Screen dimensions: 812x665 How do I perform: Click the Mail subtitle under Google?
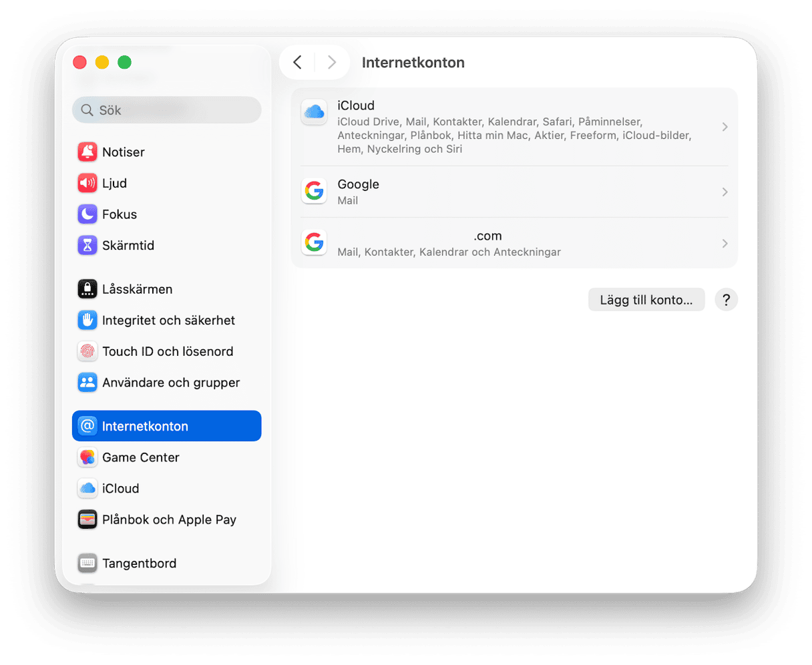pos(348,200)
